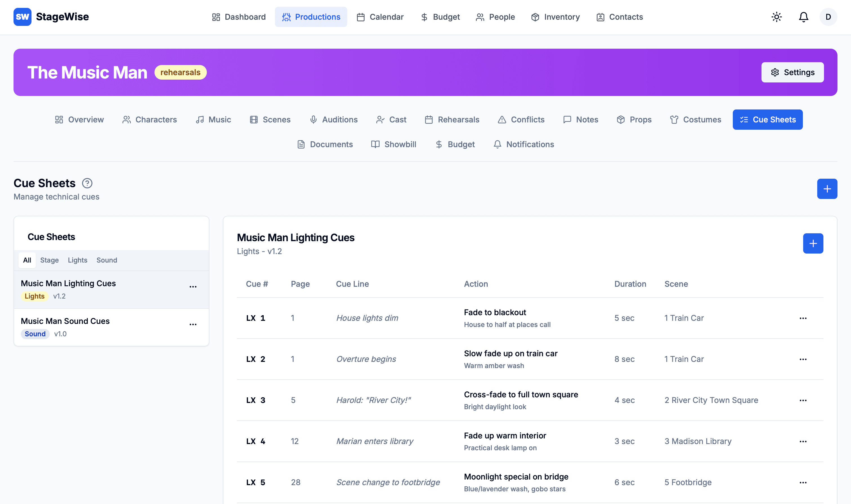Add a new cue sheet with plus button
This screenshot has width=851, height=504.
click(x=827, y=189)
